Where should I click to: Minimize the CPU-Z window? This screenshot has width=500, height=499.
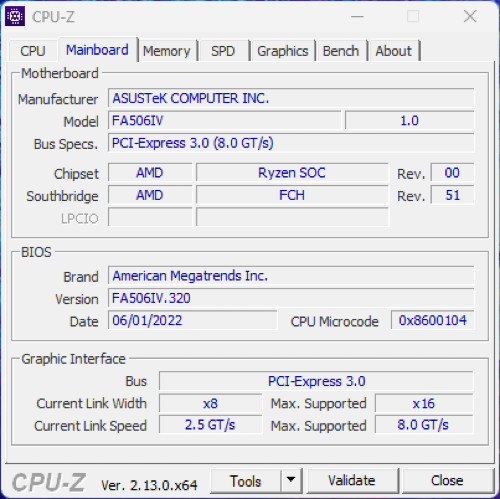[x=357, y=16]
